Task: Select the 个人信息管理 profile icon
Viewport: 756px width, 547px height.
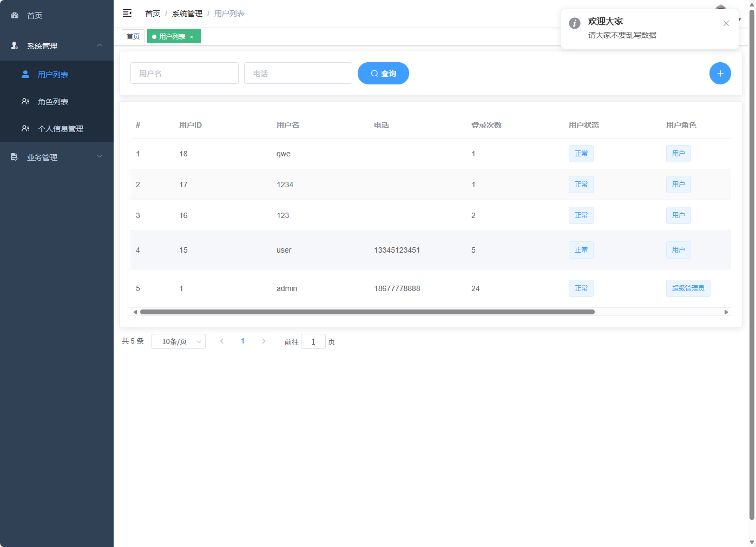Action: [25, 128]
